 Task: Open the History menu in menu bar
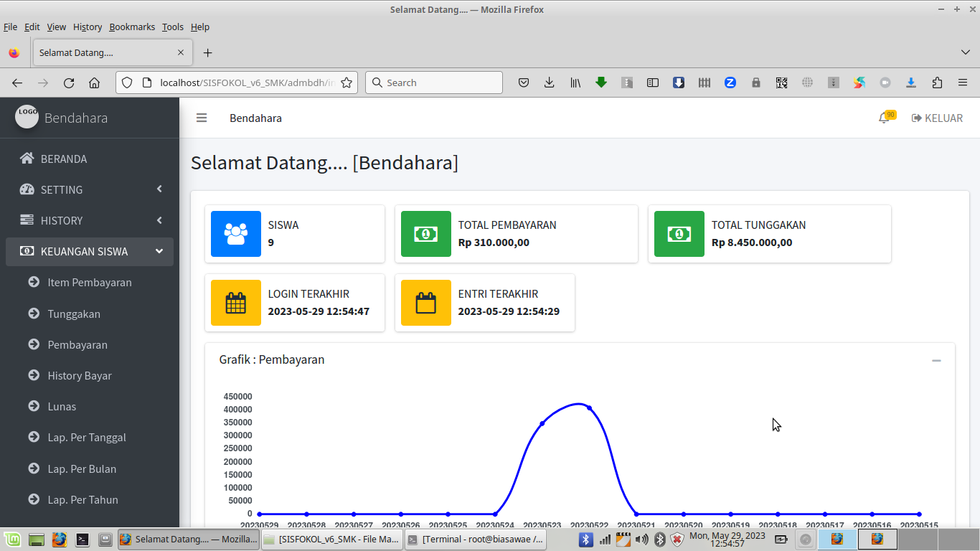(88, 27)
